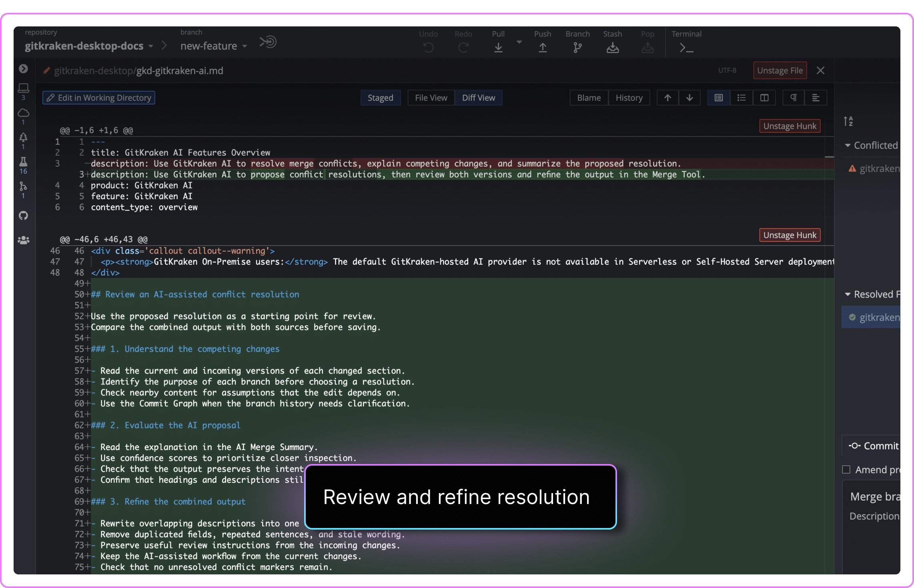914x588 pixels.
Task: Click the Commit section header
Action: (873, 446)
